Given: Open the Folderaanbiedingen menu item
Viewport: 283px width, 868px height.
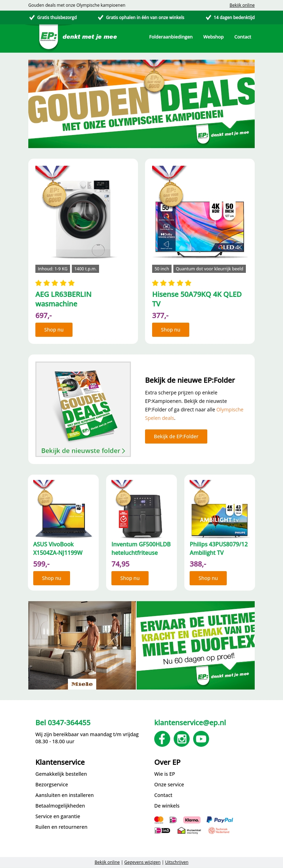Looking at the screenshot, I should click(x=171, y=37).
